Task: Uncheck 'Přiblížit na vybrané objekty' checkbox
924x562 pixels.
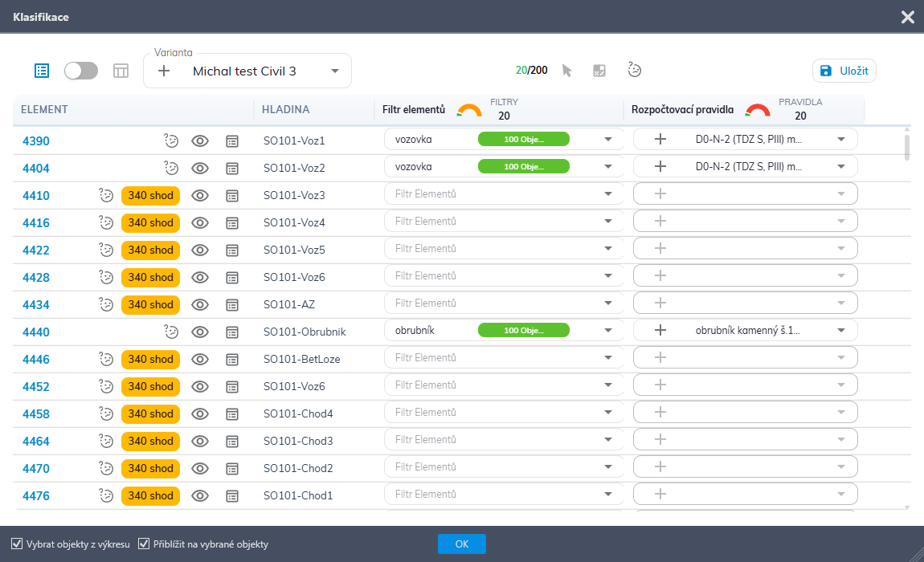Action: click(145, 544)
